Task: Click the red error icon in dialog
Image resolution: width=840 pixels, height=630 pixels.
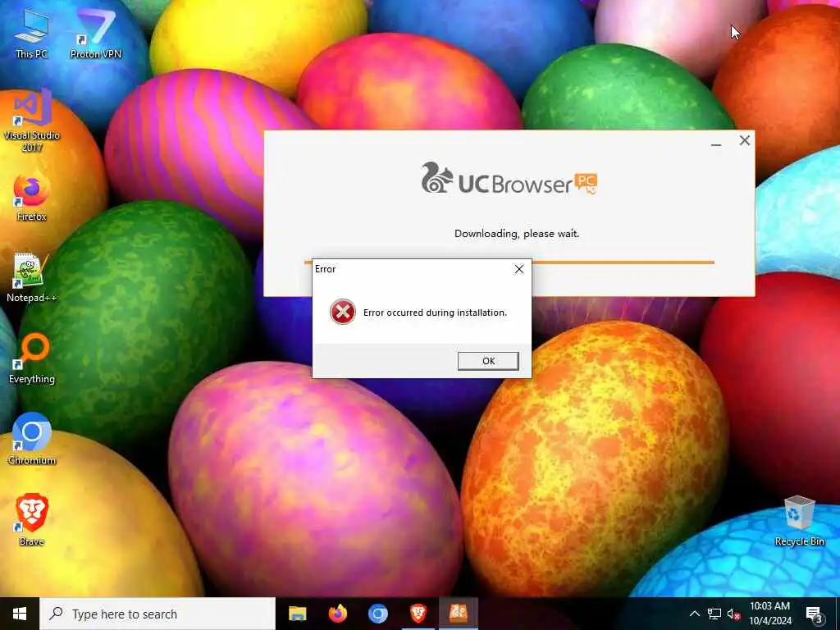Action: pos(343,312)
